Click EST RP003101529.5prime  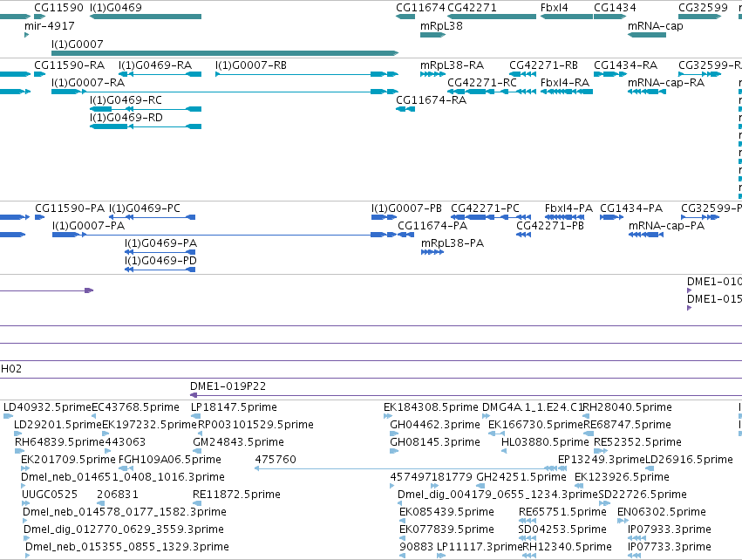coord(255,425)
